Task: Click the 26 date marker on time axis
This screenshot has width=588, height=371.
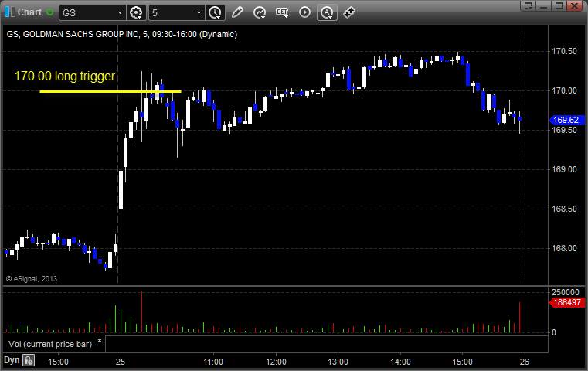Action: (524, 362)
